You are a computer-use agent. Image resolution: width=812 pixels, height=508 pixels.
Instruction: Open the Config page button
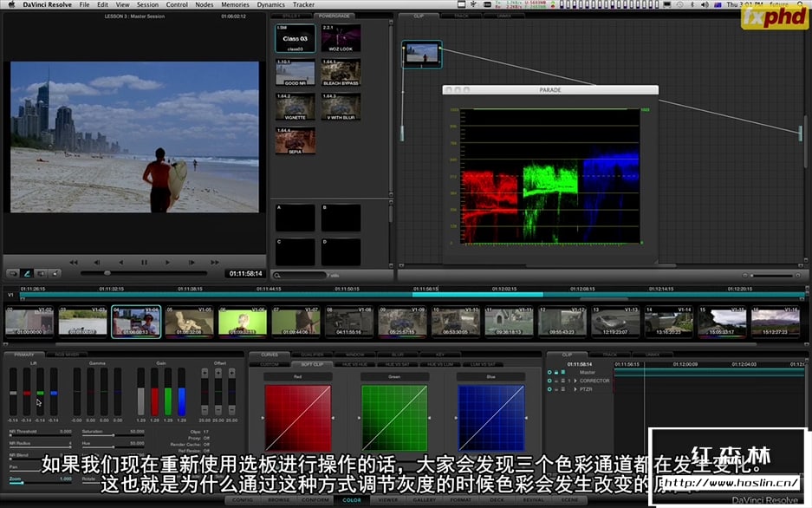pyautogui.click(x=243, y=500)
